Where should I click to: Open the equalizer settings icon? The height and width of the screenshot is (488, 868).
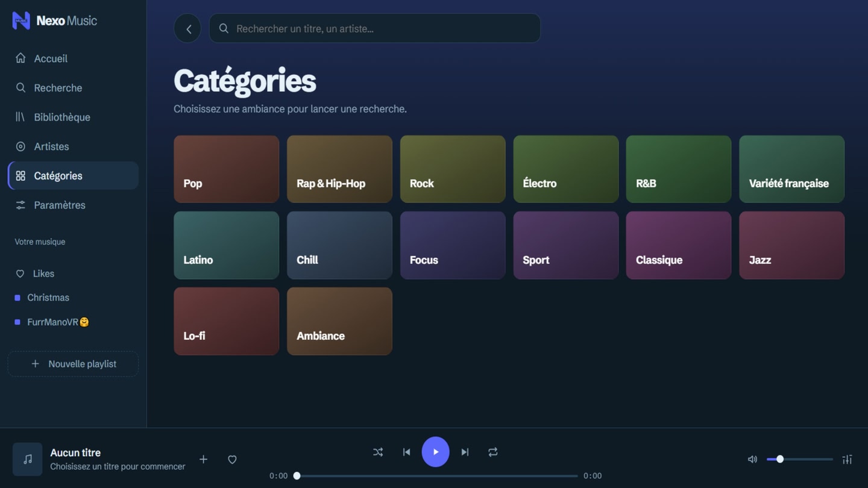point(847,459)
